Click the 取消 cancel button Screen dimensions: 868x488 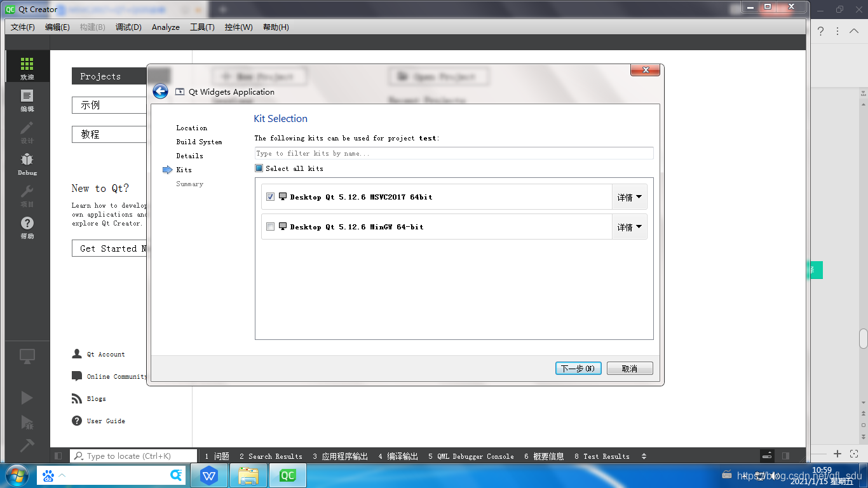[630, 369]
